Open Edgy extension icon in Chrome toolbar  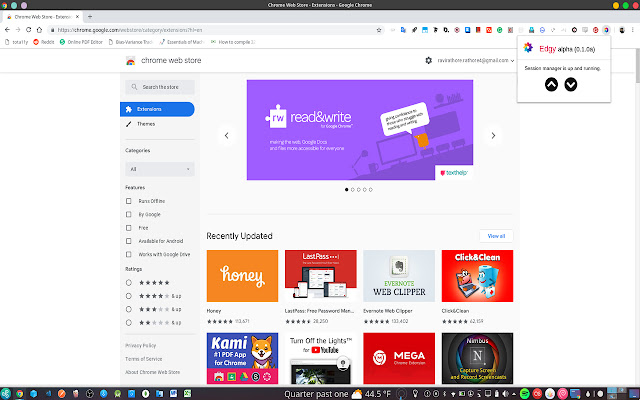tap(607, 30)
